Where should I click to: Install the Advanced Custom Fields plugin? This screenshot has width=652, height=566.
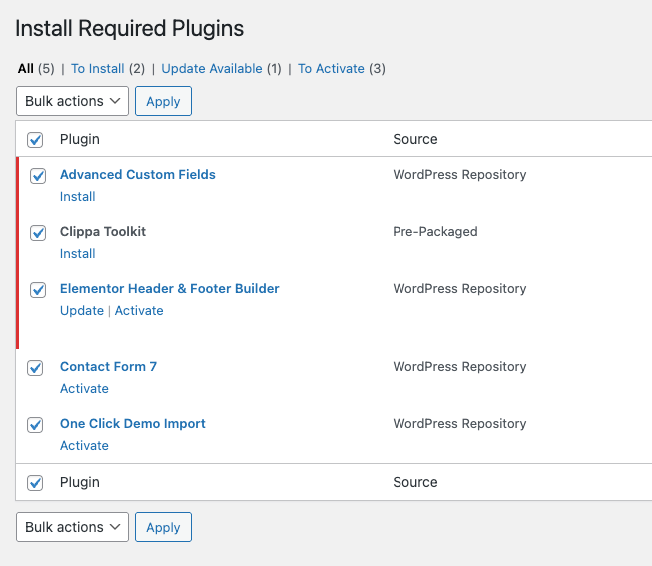click(x=78, y=196)
